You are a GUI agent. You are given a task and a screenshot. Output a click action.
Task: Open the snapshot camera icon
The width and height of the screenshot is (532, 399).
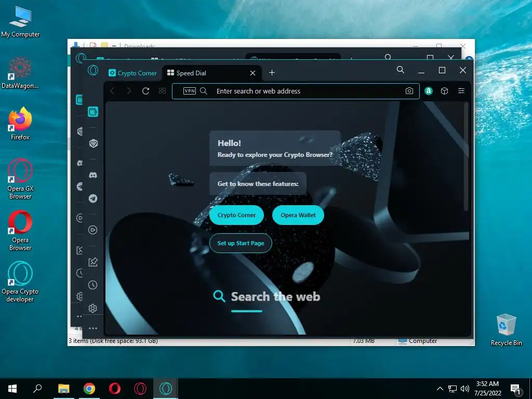coord(409,91)
